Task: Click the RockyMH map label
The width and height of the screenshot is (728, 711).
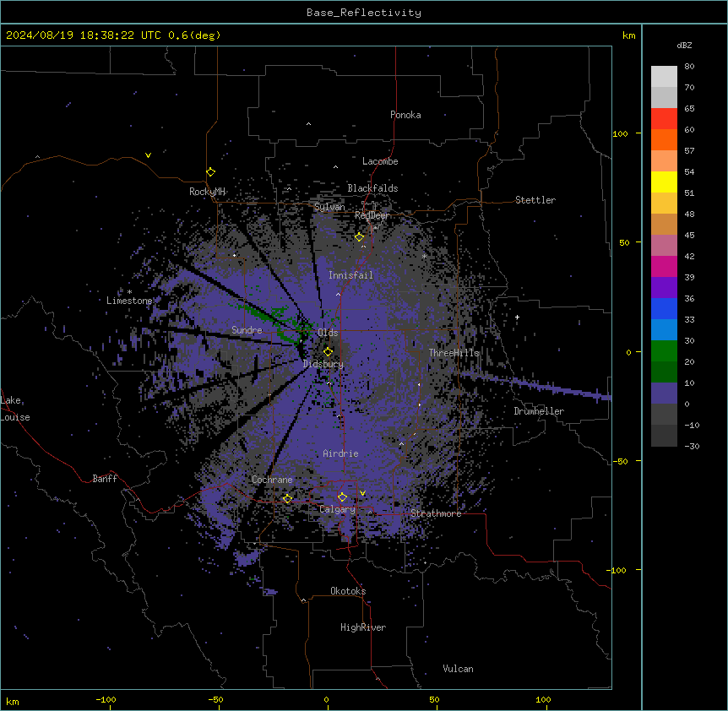Action: (207, 191)
